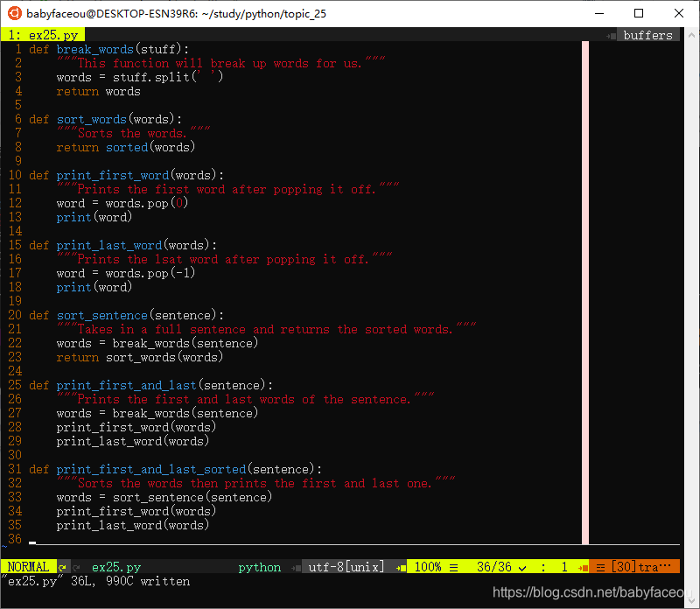Click the 'This function will break up words' docstring
Screen dimensions: 700x609
click(221, 63)
